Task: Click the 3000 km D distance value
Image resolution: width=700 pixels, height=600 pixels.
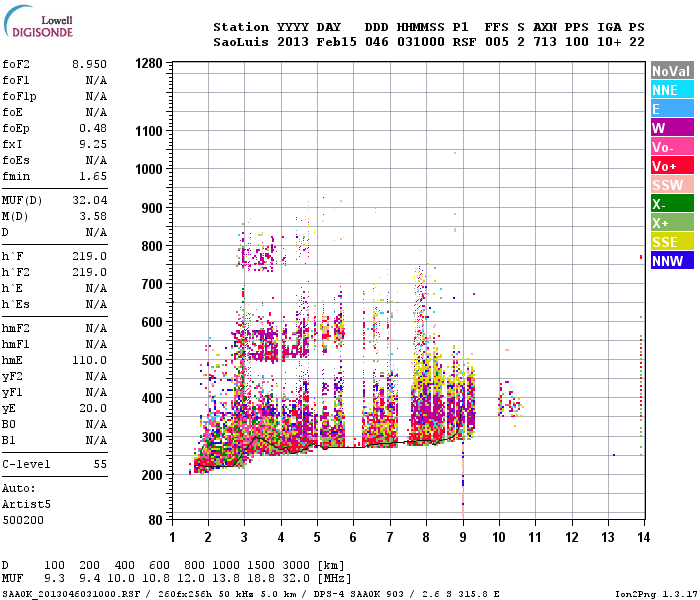Action: 296,565
